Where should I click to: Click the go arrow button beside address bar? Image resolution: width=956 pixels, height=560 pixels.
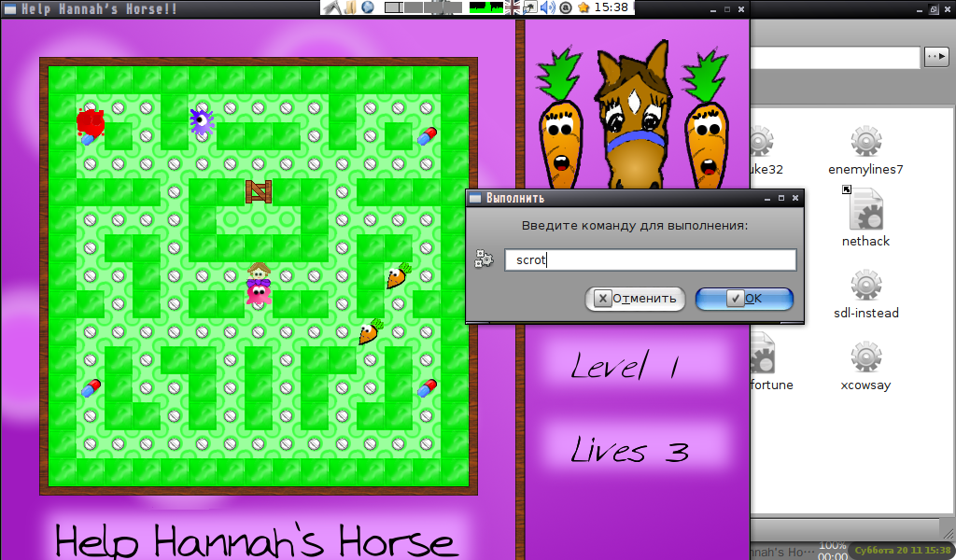[x=935, y=58]
